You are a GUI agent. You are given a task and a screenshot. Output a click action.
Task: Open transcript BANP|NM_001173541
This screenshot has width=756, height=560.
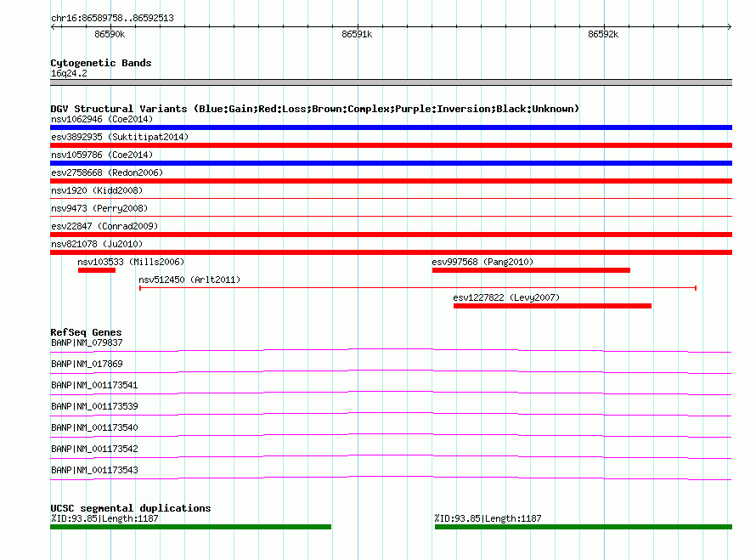[x=94, y=386]
